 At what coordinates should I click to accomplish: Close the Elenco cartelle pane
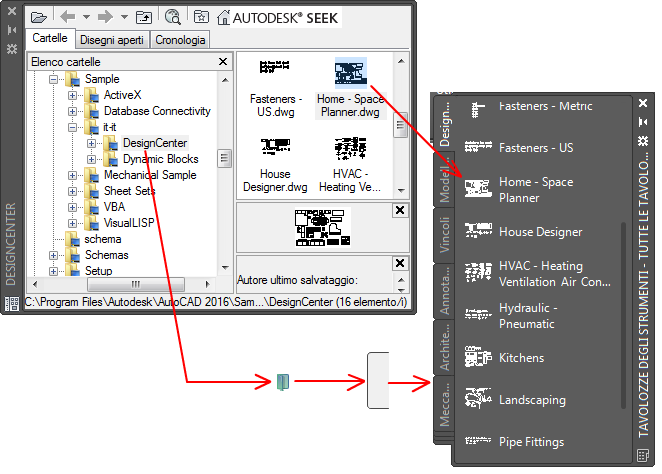(x=223, y=62)
